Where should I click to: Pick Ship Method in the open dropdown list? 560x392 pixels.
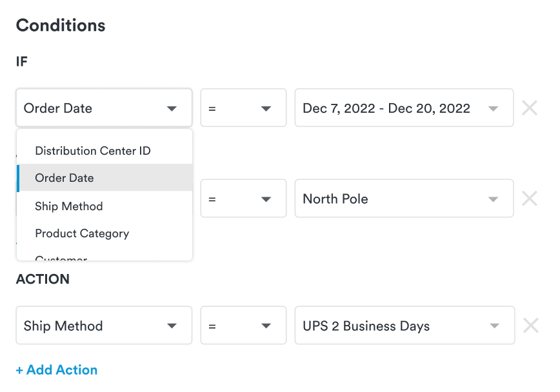tap(69, 206)
